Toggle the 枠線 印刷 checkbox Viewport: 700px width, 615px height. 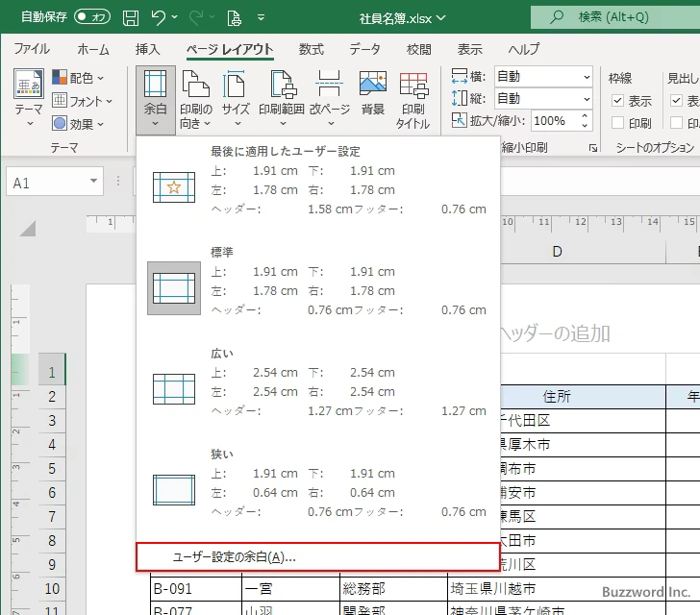point(617,123)
